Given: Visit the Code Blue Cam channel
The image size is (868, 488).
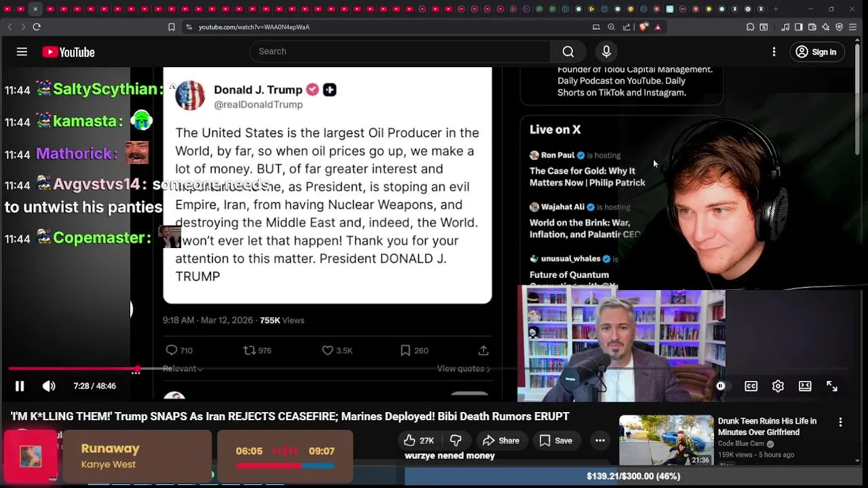Looking at the screenshot, I should pos(741,444).
